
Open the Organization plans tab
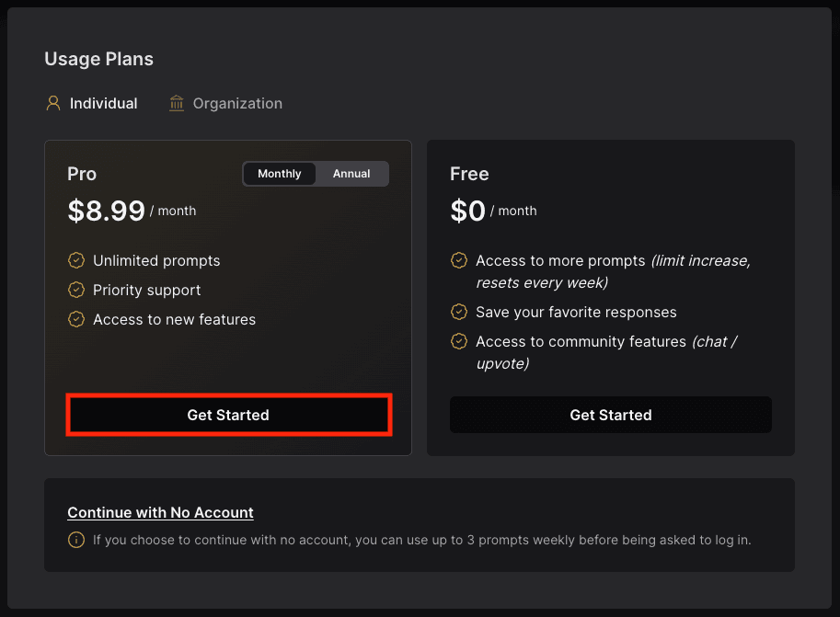(237, 103)
